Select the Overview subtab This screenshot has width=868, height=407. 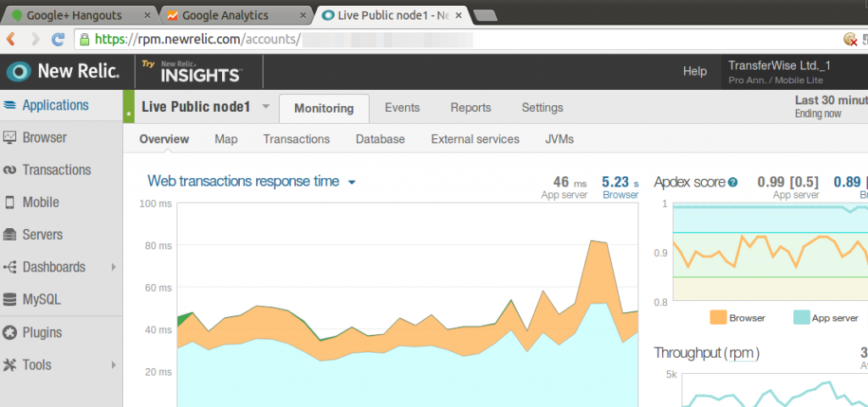[164, 139]
